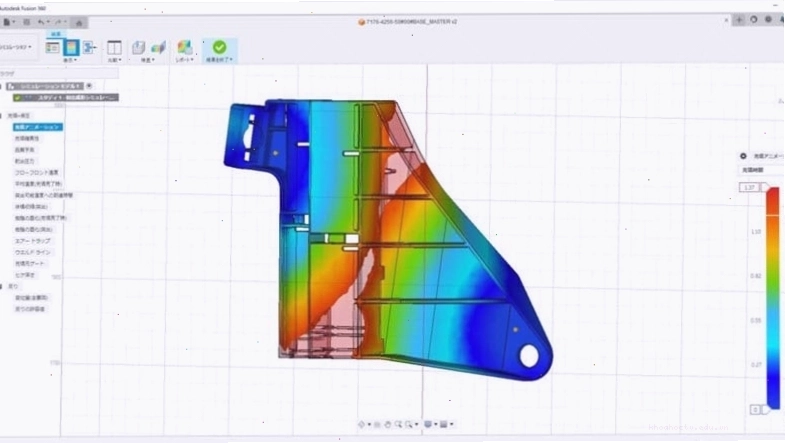Viewport: 785px width, 444px height.
Task: Click the grey 3D box inspect icon
Action: point(138,48)
